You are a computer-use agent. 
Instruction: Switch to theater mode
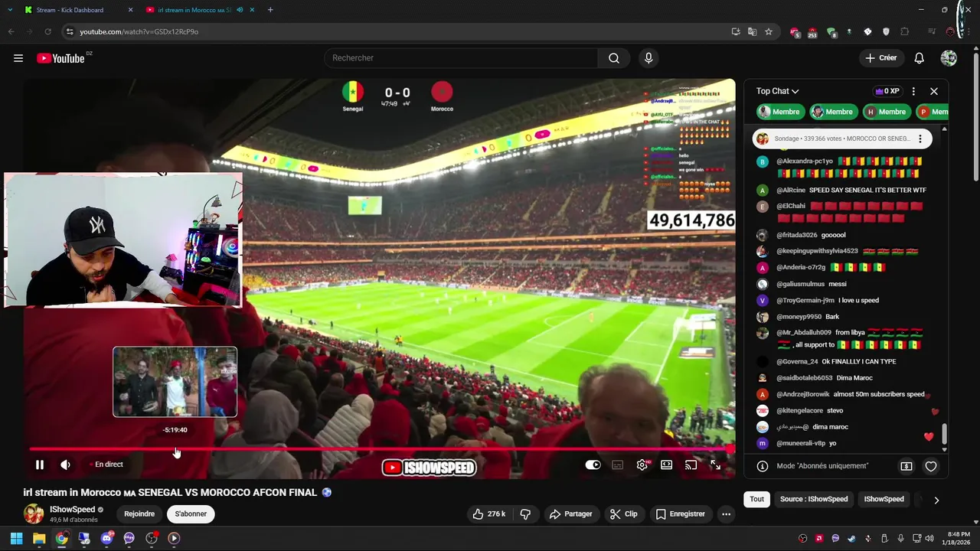[x=667, y=465]
